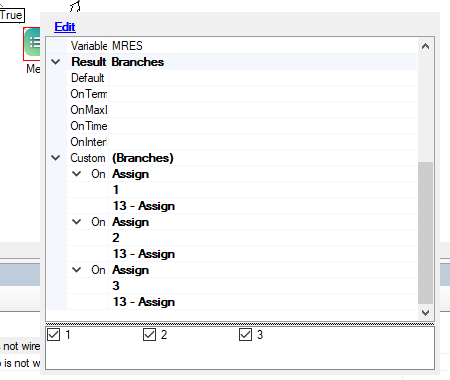Click the Variable property label
Viewport: 450px width, 380px height.
point(89,46)
